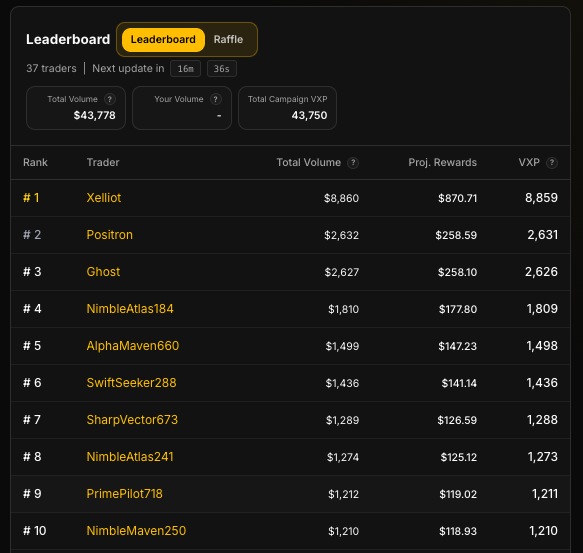Image resolution: width=583 pixels, height=553 pixels.
Task: Click the 16m countdown box
Action: point(186,69)
